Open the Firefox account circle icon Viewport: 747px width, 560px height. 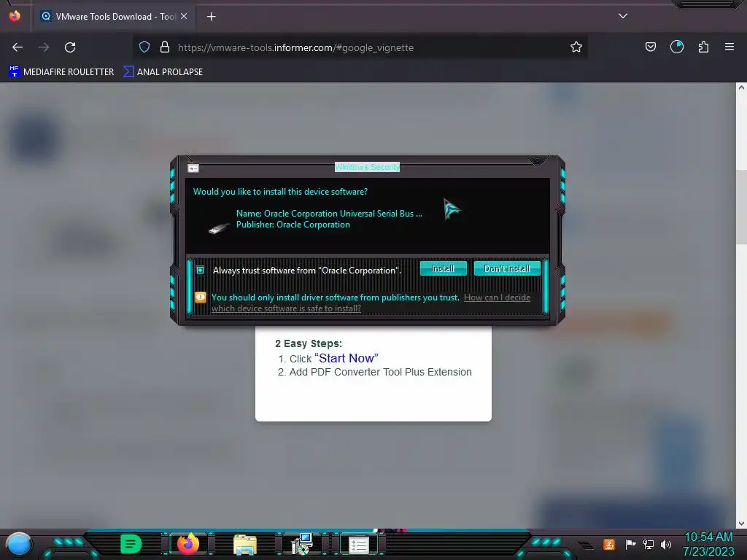pos(676,47)
